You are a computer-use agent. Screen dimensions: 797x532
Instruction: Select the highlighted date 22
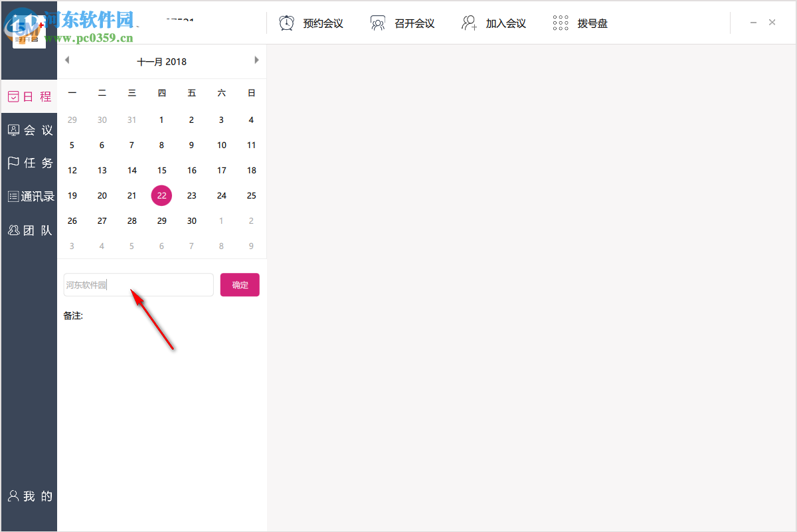point(161,195)
